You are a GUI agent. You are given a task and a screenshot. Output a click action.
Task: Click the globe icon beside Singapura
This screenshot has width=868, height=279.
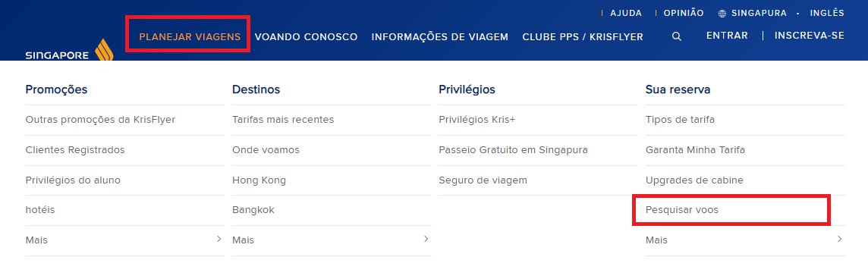[722, 14]
